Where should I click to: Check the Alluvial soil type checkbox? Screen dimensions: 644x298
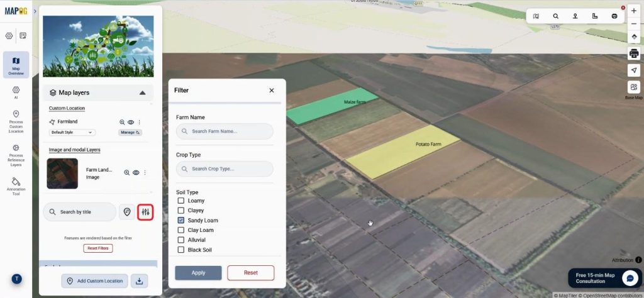(x=180, y=240)
